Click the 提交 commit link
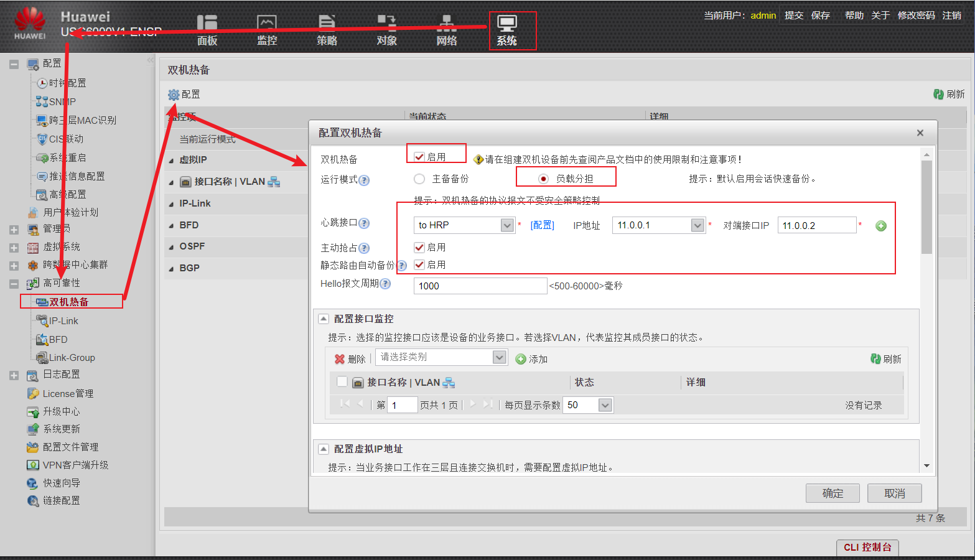Screen dimensions: 975x560 coord(794,15)
